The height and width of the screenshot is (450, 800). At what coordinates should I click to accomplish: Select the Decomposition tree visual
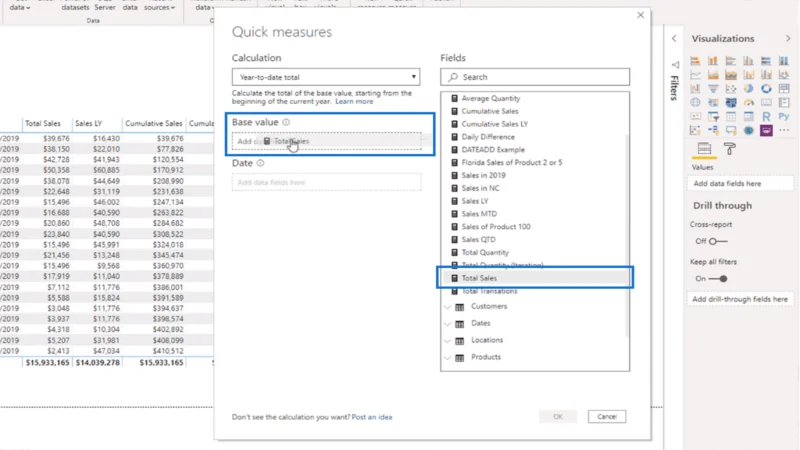(713, 130)
